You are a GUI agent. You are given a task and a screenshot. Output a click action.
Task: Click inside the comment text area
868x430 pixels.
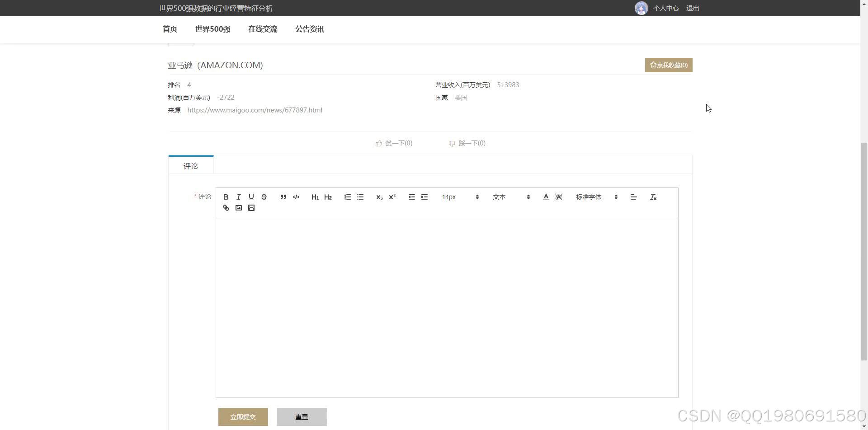pos(447,307)
